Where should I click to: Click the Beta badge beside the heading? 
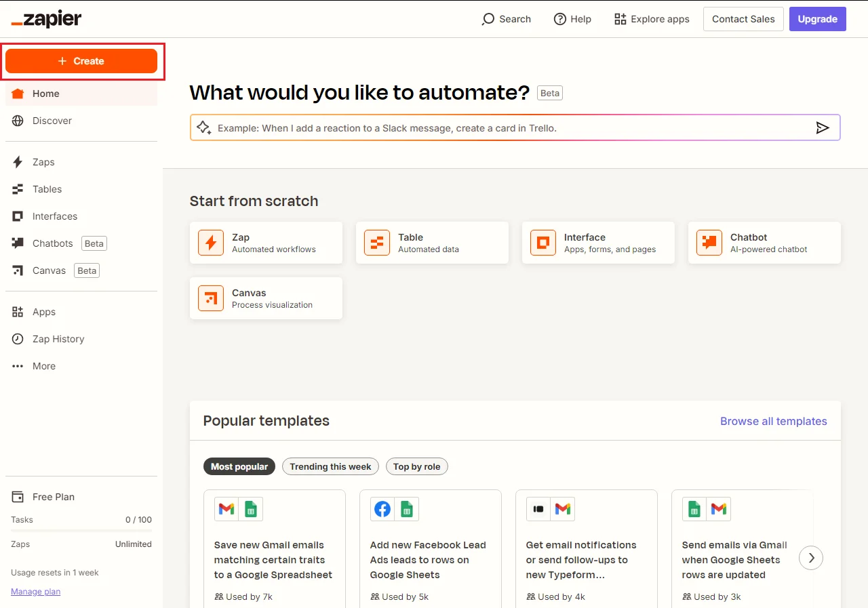[x=550, y=93]
